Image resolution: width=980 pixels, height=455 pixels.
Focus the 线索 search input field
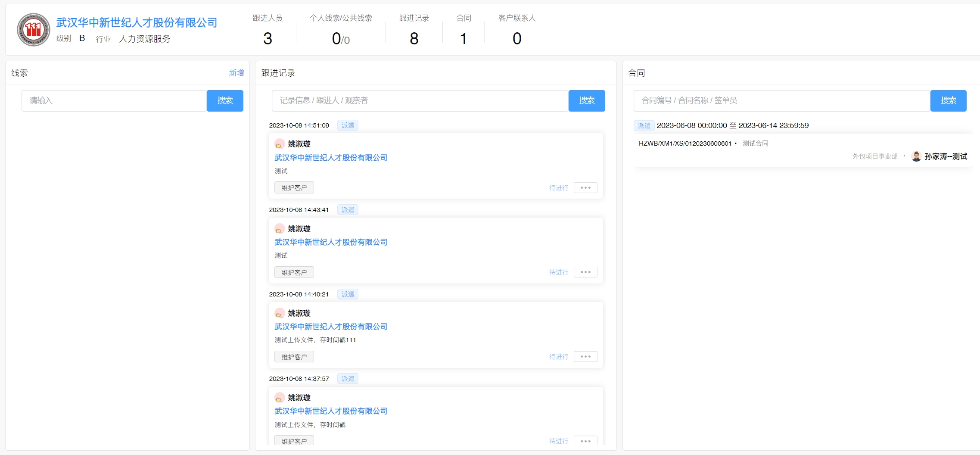point(114,101)
